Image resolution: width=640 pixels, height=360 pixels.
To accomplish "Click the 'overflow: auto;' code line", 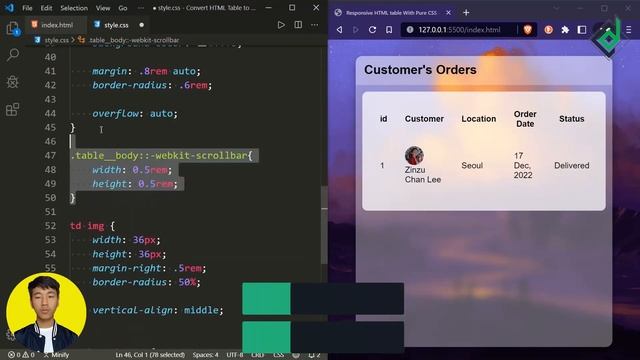I will point(135,113).
